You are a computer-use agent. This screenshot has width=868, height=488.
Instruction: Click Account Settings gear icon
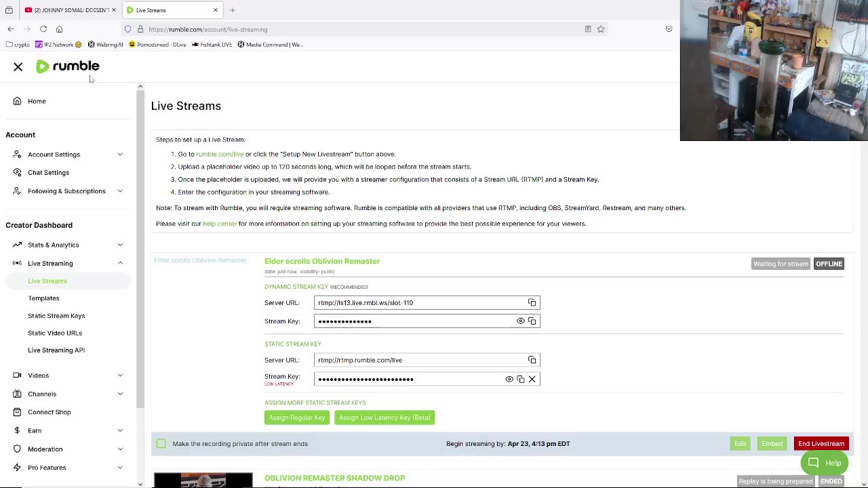pos(17,155)
